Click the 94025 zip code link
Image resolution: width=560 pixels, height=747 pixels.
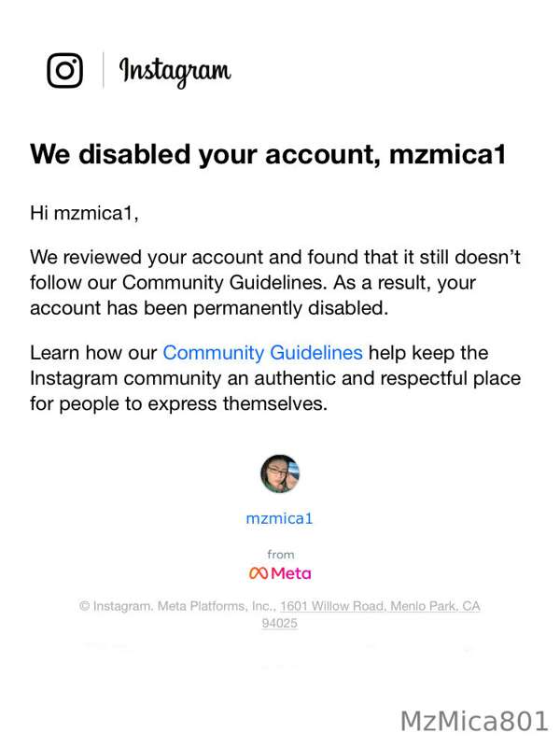click(x=279, y=623)
